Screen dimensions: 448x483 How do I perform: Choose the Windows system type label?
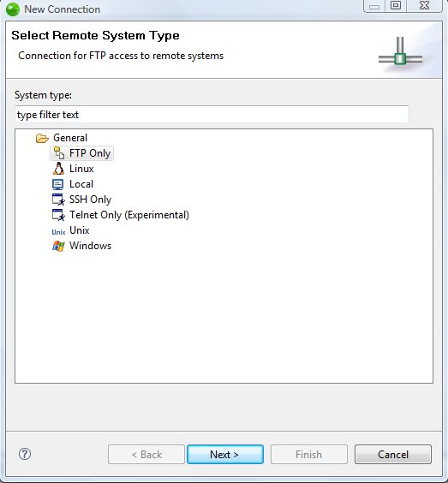(90, 246)
